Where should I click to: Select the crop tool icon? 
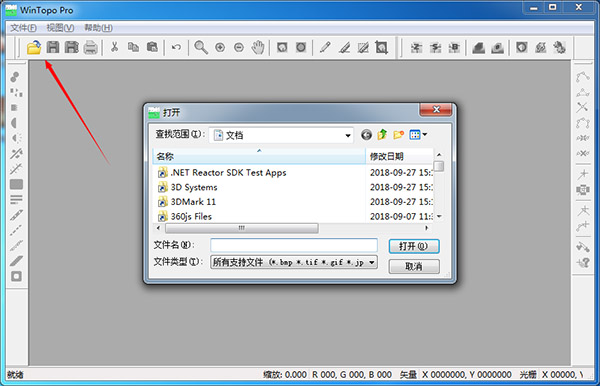tap(382, 47)
